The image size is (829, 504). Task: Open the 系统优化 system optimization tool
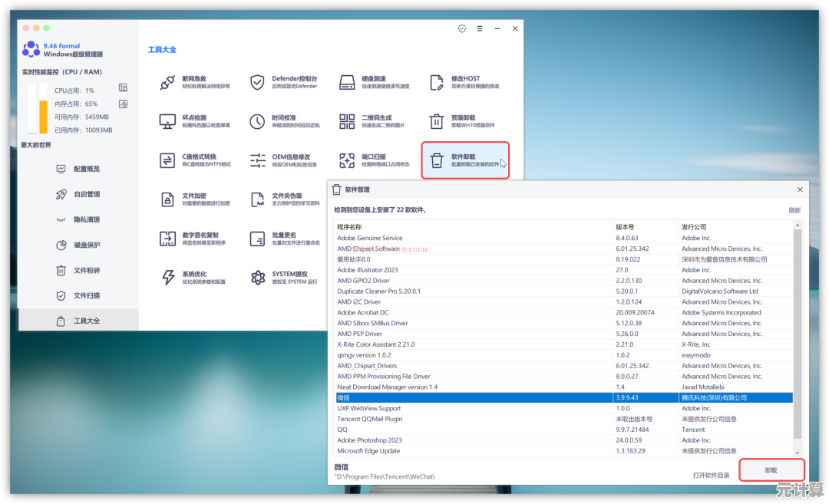(x=193, y=278)
